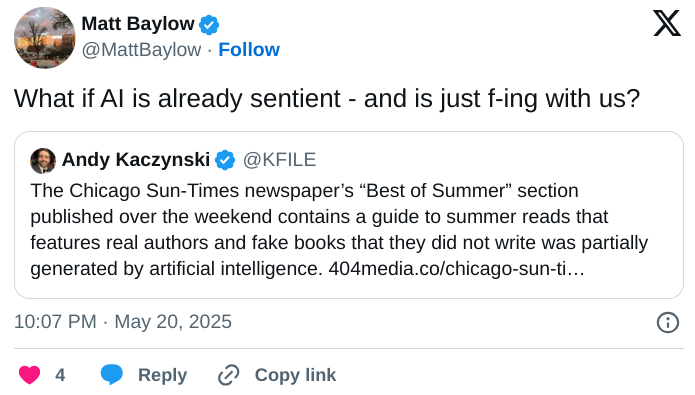
Task: Click the Copy link text
Action: (295, 375)
